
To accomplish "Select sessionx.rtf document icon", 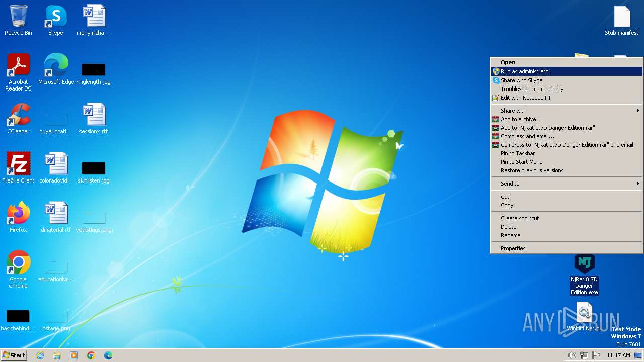I will pyautogui.click(x=94, y=119).
